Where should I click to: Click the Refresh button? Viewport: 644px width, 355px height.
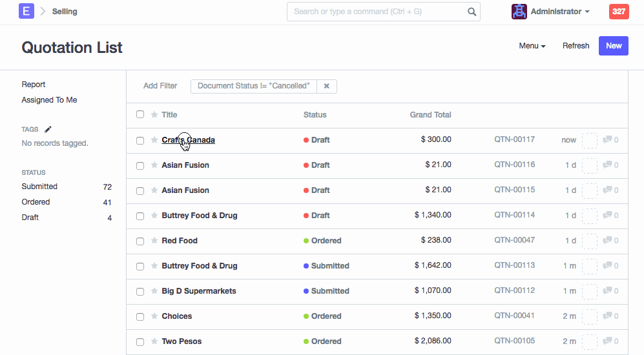click(x=576, y=46)
